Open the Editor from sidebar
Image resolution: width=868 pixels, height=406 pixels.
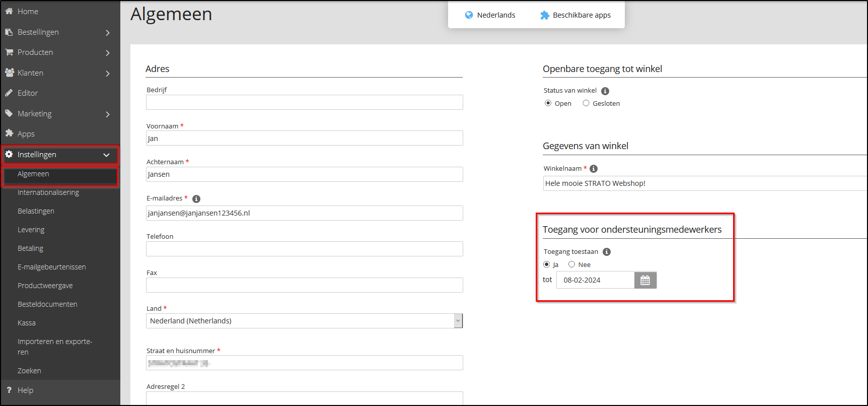click(x=28, y=93)
